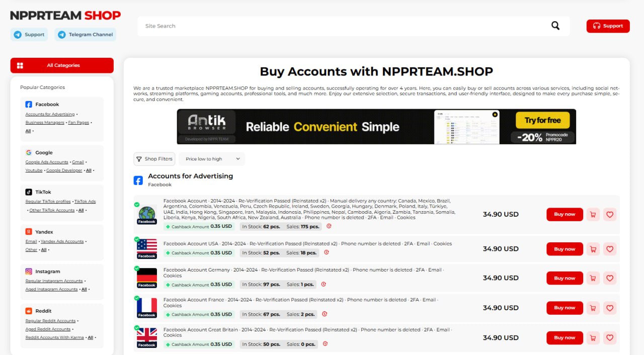Click the price history icon for USA account
Image resolution: width=644 pixels, height=355 pixels.
point(326,252)
